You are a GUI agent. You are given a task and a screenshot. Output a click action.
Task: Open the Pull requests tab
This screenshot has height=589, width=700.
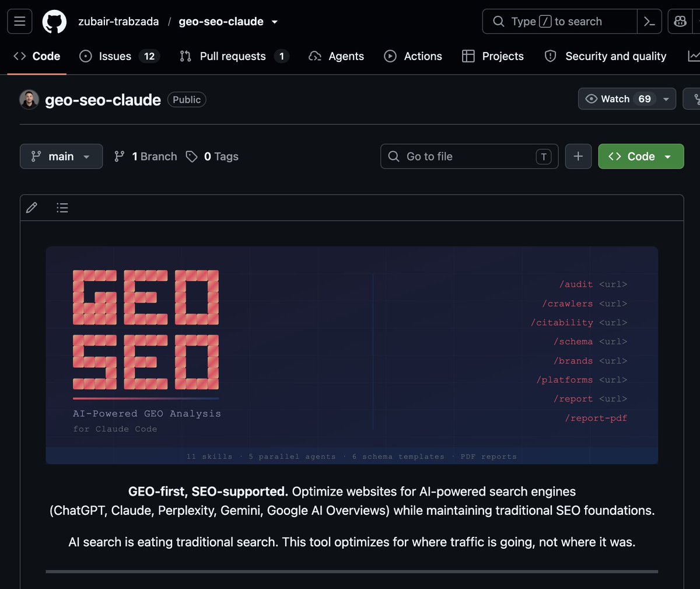pos(234,56)
